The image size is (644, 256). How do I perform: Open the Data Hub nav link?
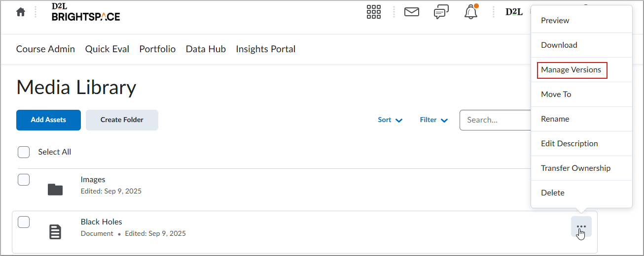coord(206,49)
